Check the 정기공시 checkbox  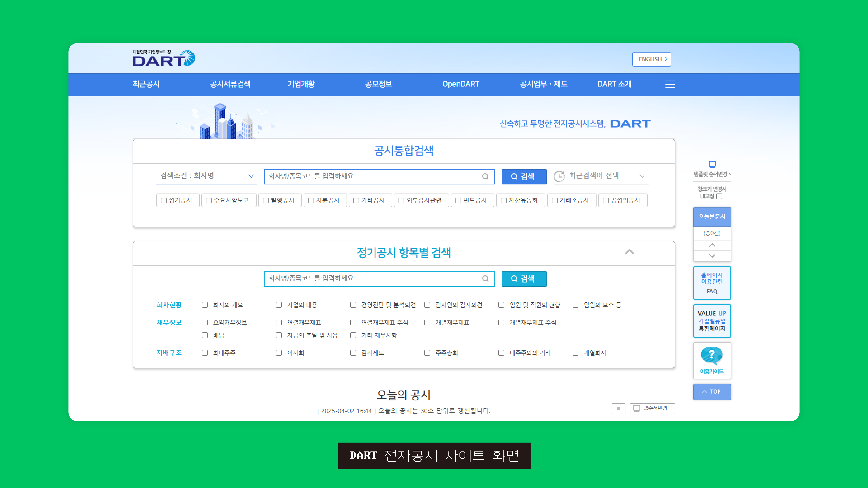pyautogui.click(x=164, y=200)
